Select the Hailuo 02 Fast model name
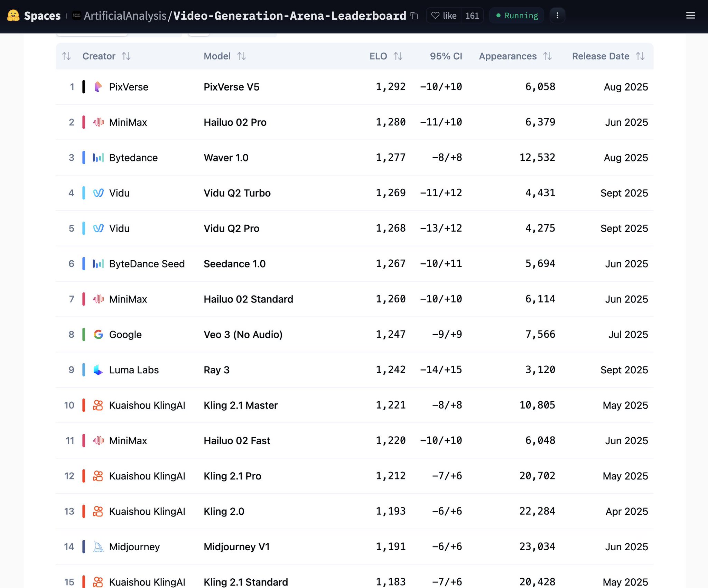Image resolution: width=708 pixels, height=588 pixels. 237,440
